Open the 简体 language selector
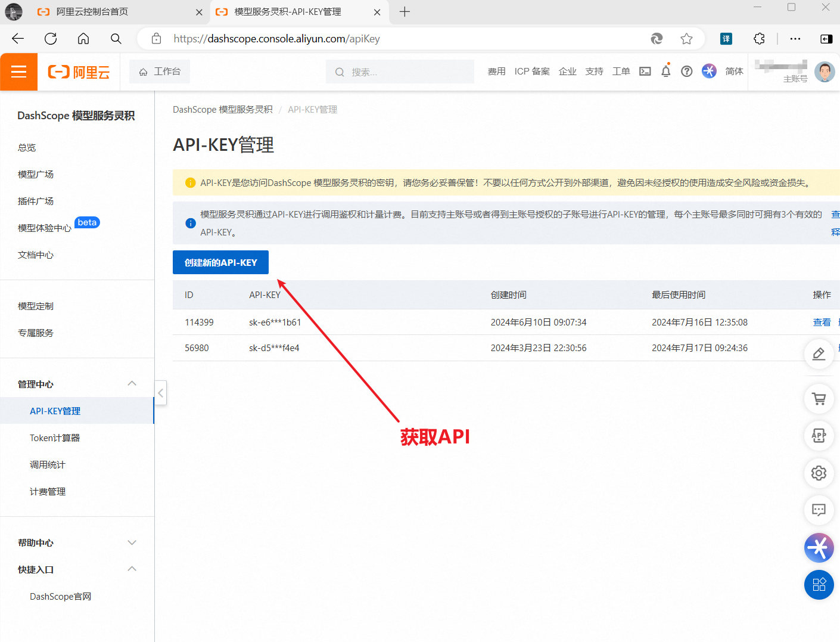This screenshot has height=642, width=840. pyautogui.click(x=734, y=72)
